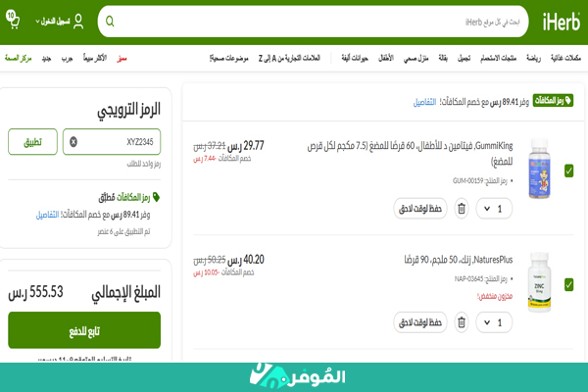Focus the iHerb site search field

[x=314, y=22]
